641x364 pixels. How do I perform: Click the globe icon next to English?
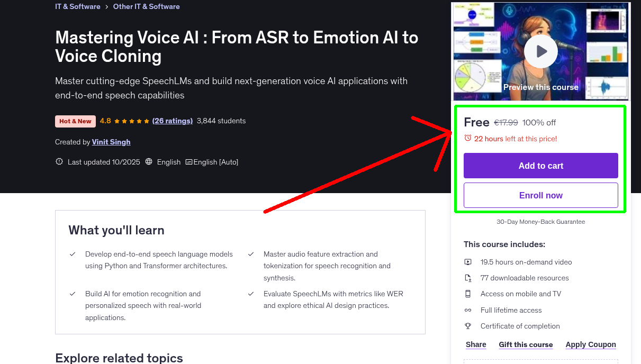click(x=149, y=162)
